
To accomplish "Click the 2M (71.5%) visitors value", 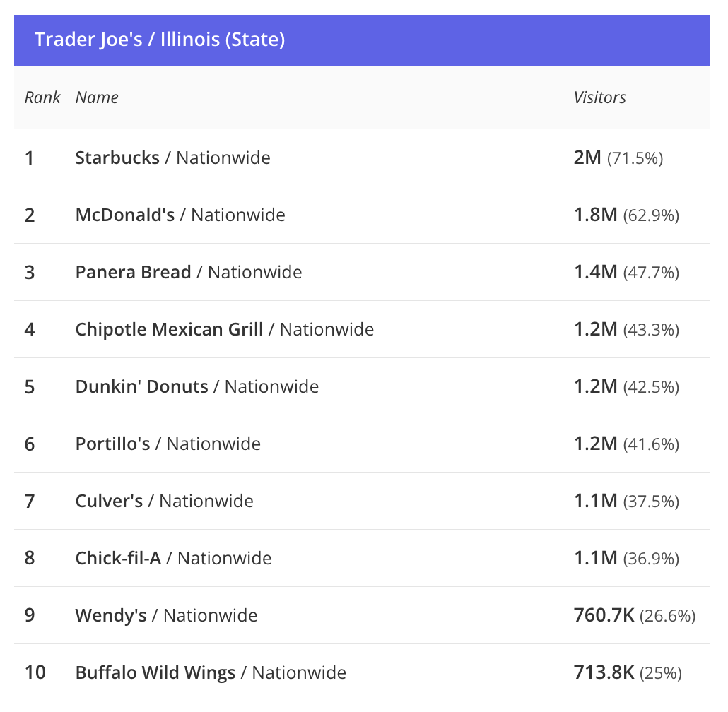I will pos(618,158).
